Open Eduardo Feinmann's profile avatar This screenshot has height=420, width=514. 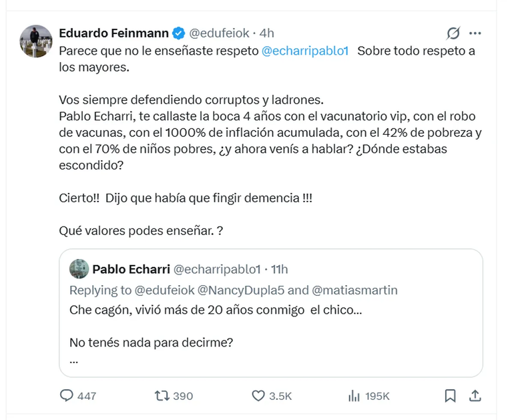coord(36,41)
